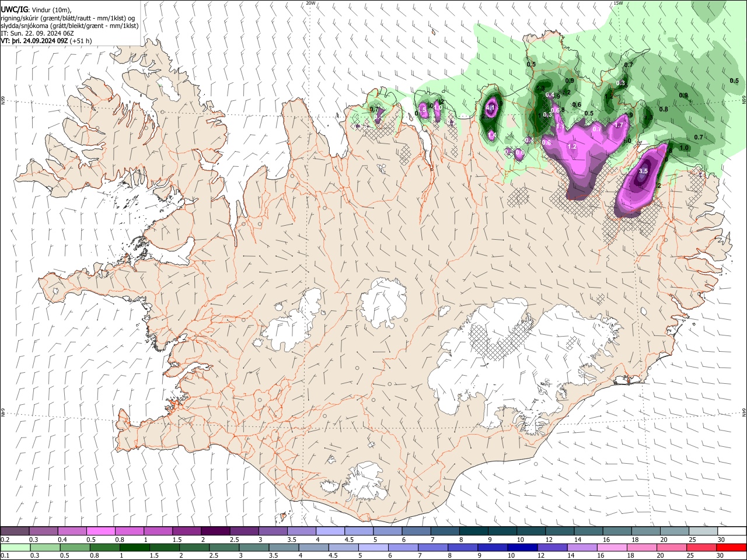Screen dimensions: 747x560
Task: Pick the bright red swatch ending the lower legend
Action: [x=732, y=547]
